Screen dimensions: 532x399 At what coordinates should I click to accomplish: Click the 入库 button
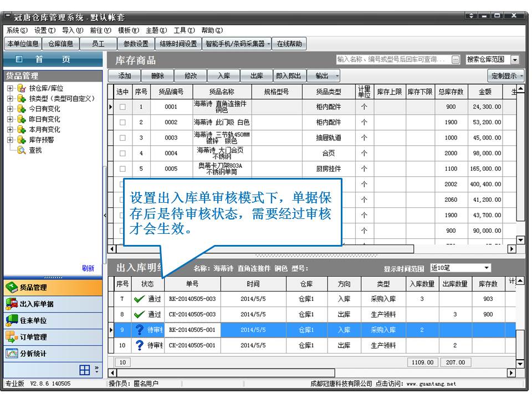223,76
